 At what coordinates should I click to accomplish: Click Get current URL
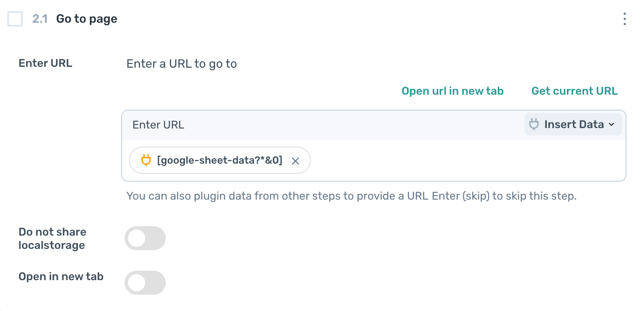[574, 91]
